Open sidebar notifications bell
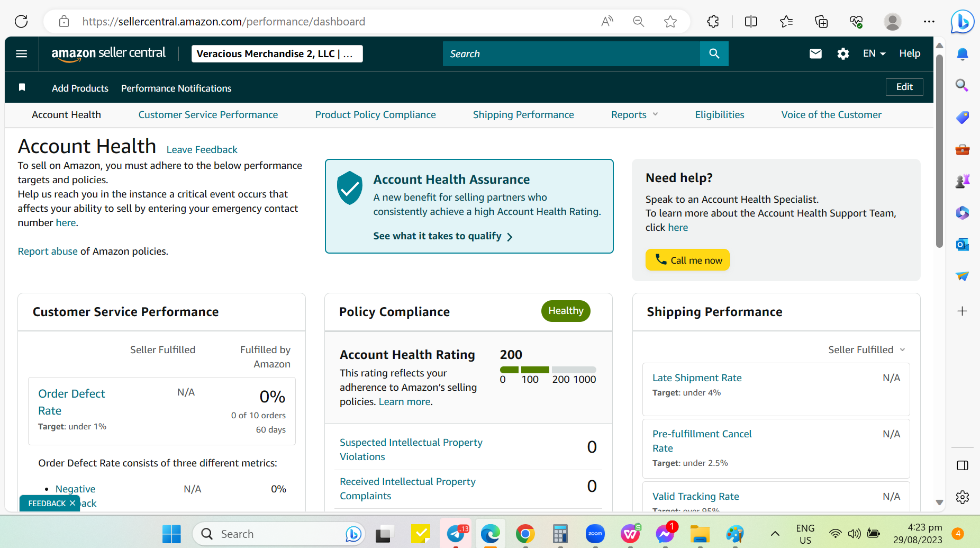The image size is (980, 548). pyautogui.click(x=963, y=54)
